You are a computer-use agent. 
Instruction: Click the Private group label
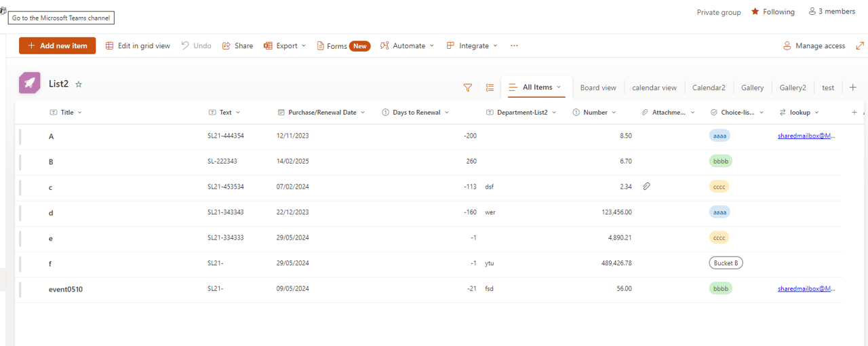(719, 12)
